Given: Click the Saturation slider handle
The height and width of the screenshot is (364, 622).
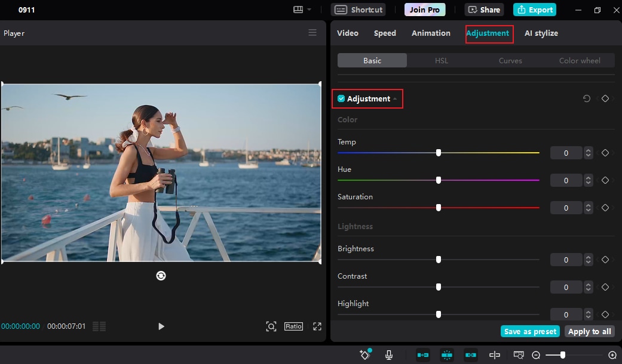Looking at the screenshot, I should [x=439, y=208].
